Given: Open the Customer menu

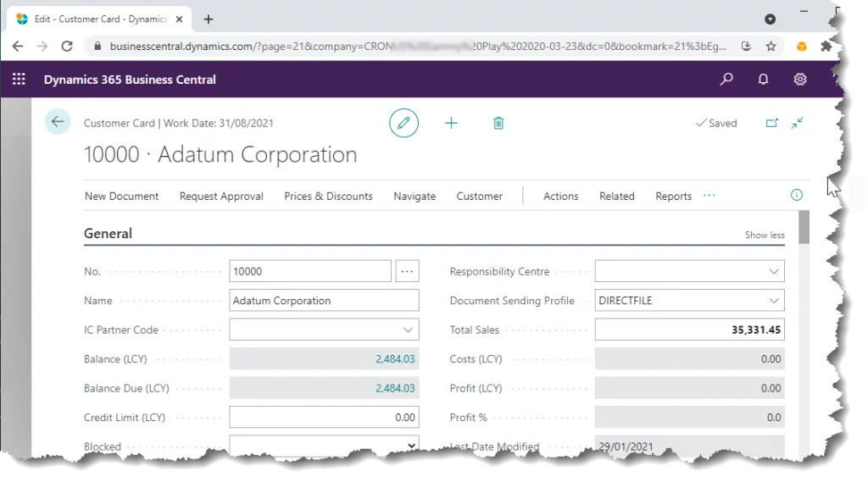Looking at the screenshot, I should 480,196.
